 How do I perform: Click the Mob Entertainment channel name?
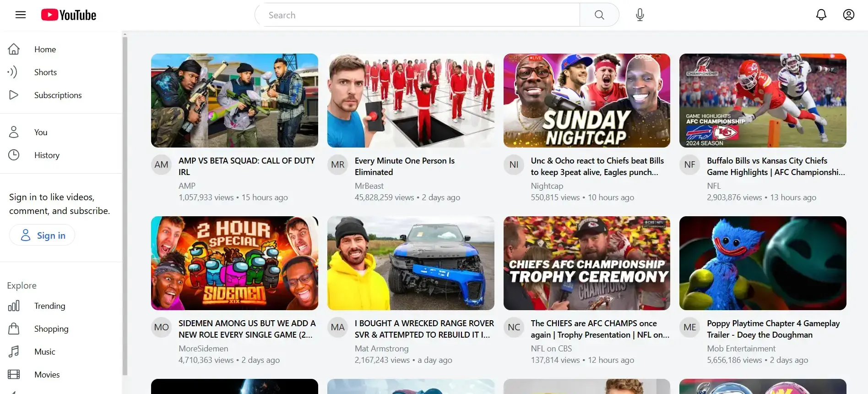tap(741, 349)
